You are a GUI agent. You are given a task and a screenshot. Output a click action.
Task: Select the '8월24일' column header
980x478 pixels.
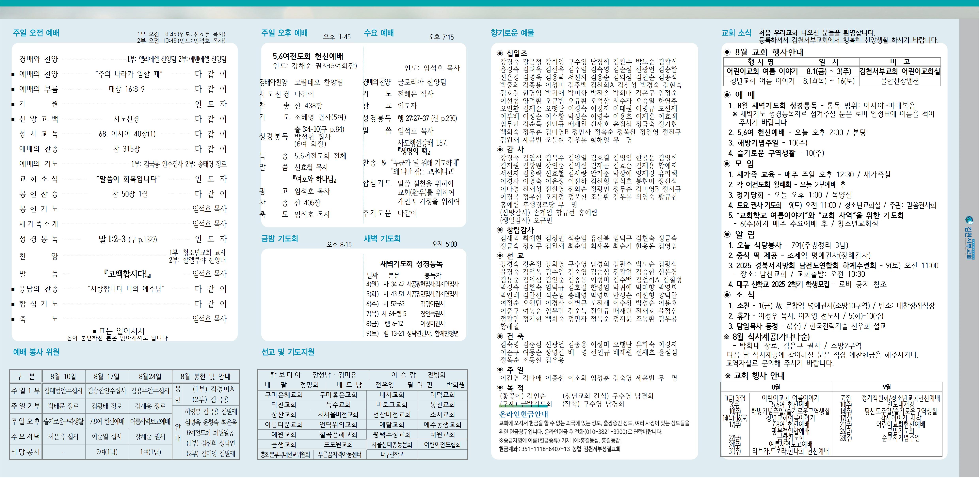point(150,377)
